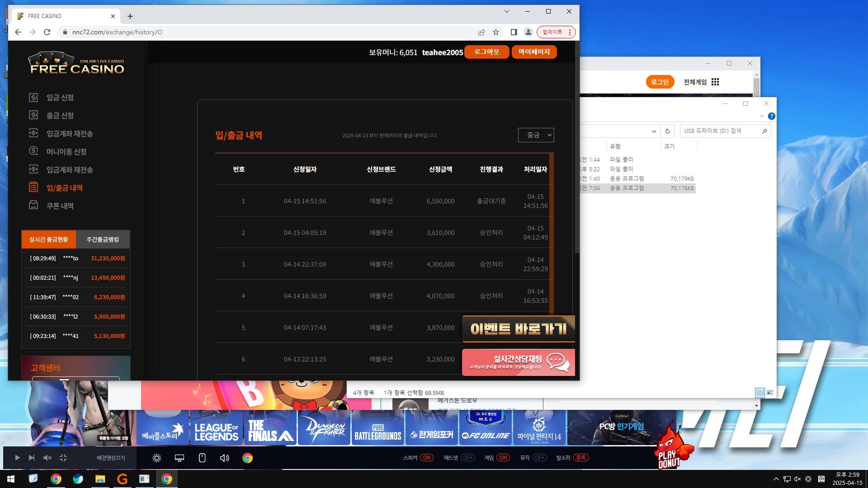Click the history table scrollbar

coord(552,234)
